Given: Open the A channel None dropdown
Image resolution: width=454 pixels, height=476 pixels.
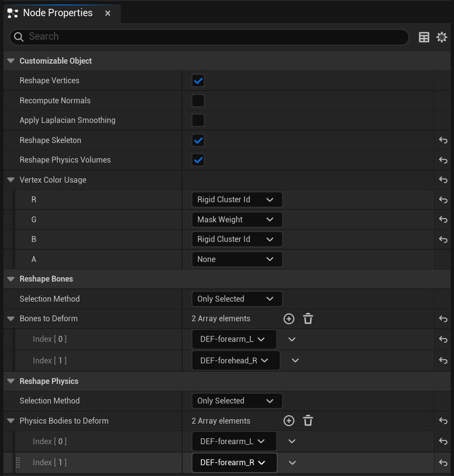Looking at the screenshot, I should pos(237,259).
